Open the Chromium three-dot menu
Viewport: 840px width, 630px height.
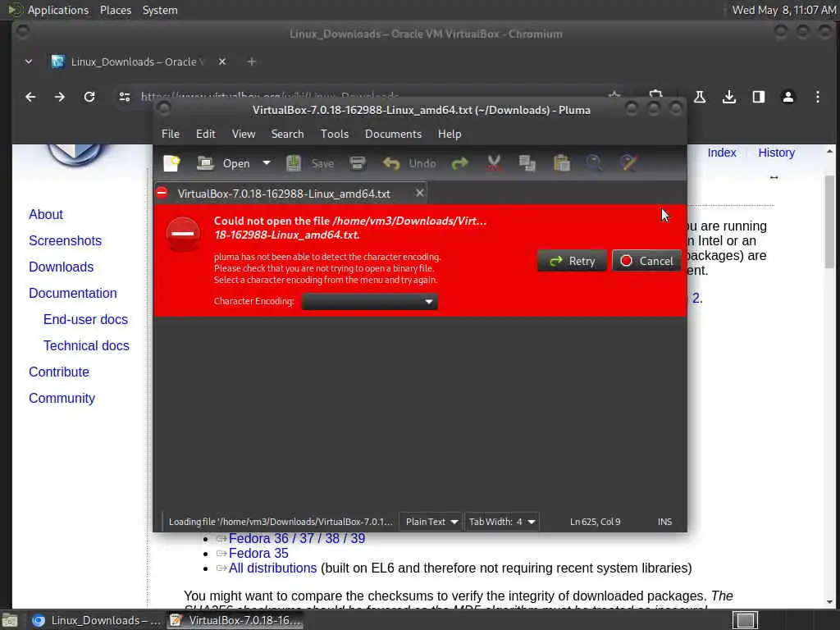(818, 97)
